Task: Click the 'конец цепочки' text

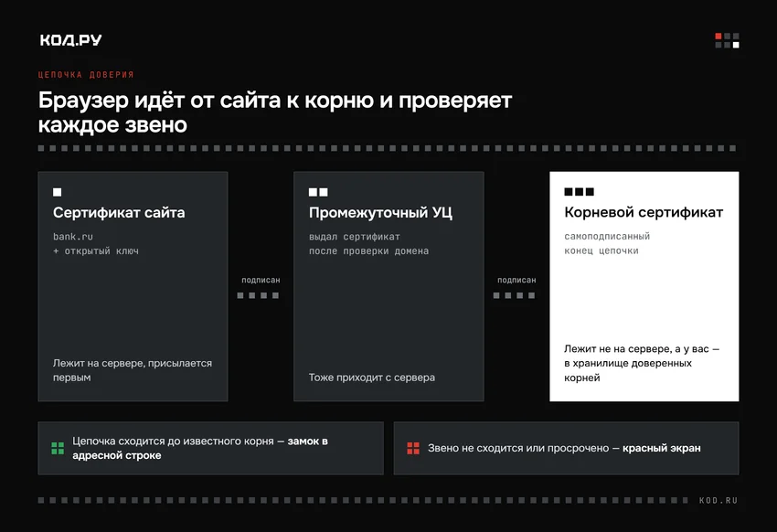Action: click(x=601, y=250)
